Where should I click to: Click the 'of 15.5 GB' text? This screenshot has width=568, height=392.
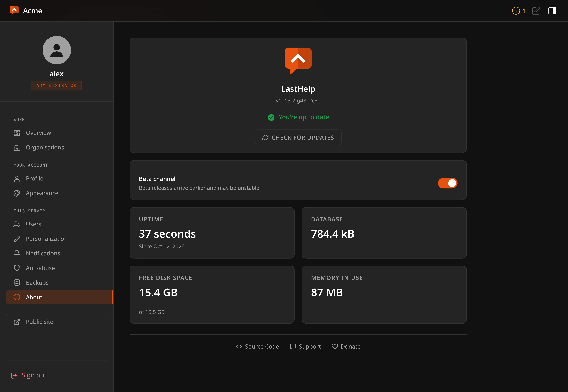tap(152, 312)
